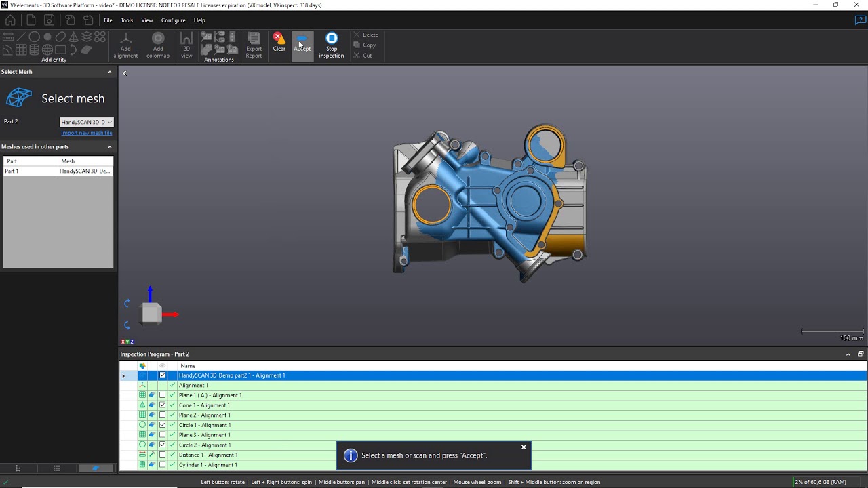Select the circle entity icon under Add entity

[35, 37]
